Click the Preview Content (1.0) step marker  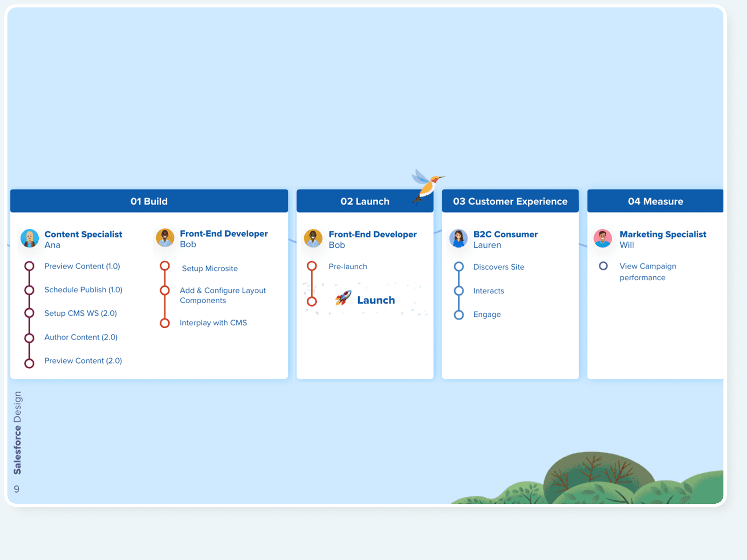(x=29, y=266)
